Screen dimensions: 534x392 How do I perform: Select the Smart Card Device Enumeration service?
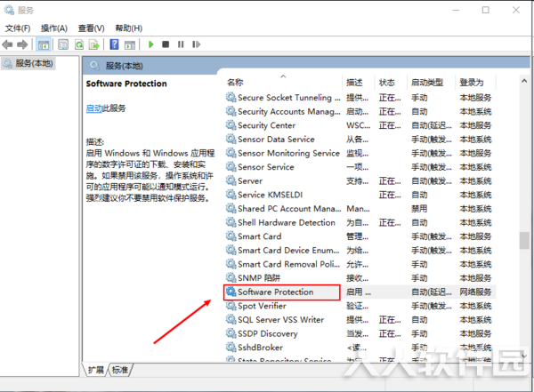[x=360, y=251]
